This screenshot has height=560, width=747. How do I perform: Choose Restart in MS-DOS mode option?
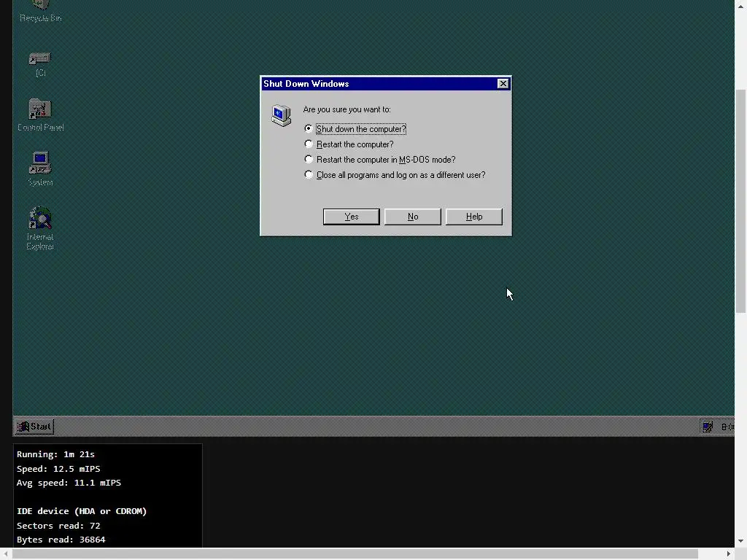pyautogui.click(x=380, y=160)
